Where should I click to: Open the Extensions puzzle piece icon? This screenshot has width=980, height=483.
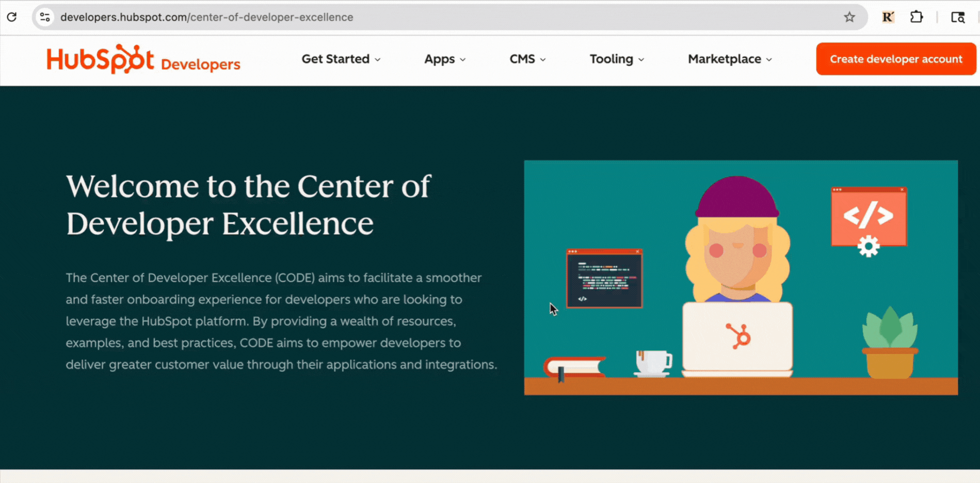[917, 17]
